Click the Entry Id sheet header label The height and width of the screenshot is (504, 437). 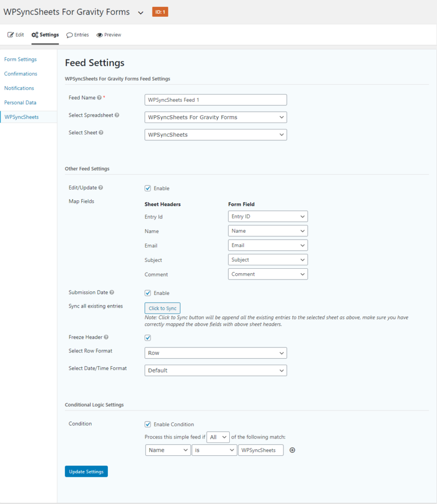pyautogui.click(x=154, y=217)
